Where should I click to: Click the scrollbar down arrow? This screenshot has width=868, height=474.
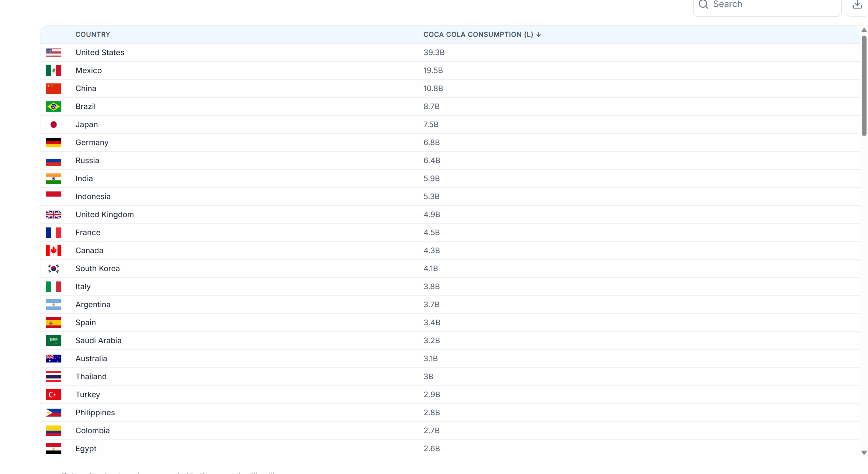(864, 453)
